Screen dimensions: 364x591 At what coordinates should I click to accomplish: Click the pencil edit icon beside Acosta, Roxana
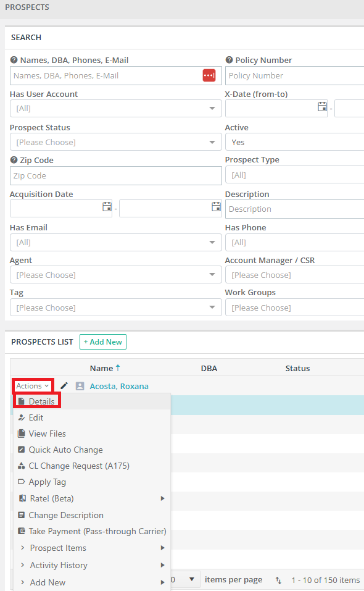click(x=64, y=386)
